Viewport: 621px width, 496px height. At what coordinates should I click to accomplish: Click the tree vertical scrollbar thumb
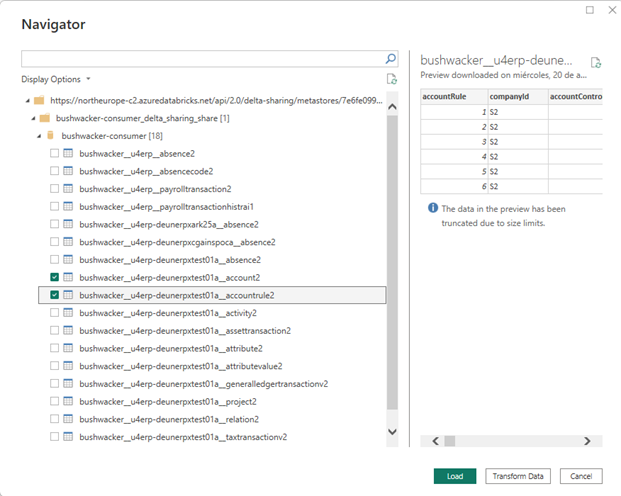pyautogui.click(x=392, y=263)
